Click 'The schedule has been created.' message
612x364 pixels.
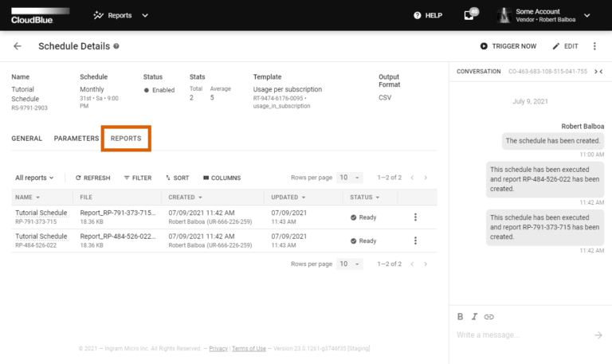[x=553, y=141]
